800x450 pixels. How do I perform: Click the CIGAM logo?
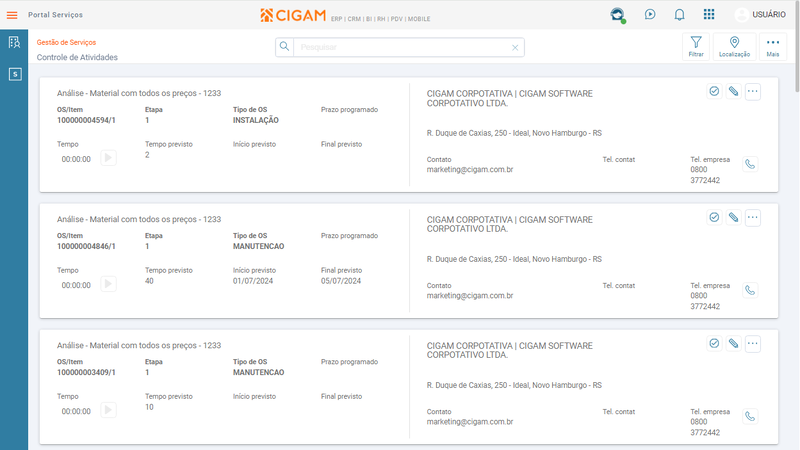(293, 15)
